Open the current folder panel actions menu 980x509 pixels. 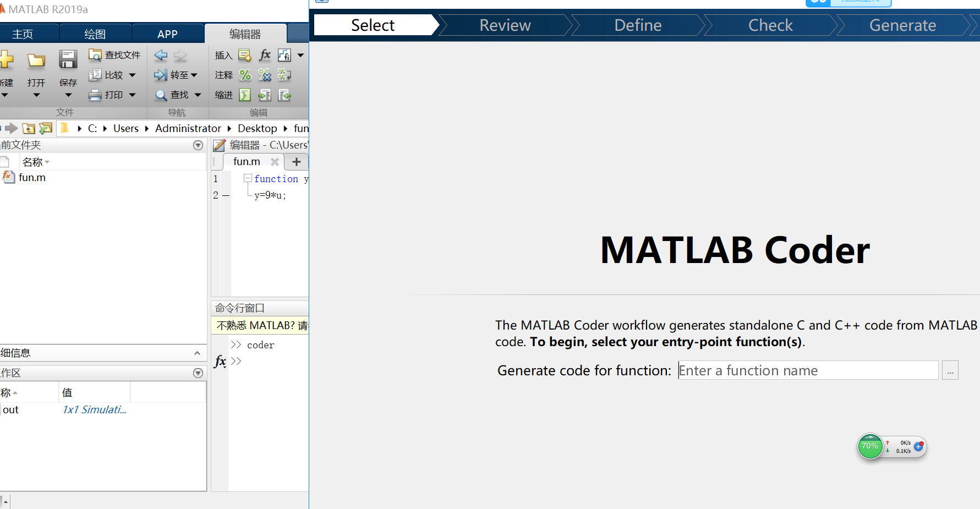pos(198,145)
